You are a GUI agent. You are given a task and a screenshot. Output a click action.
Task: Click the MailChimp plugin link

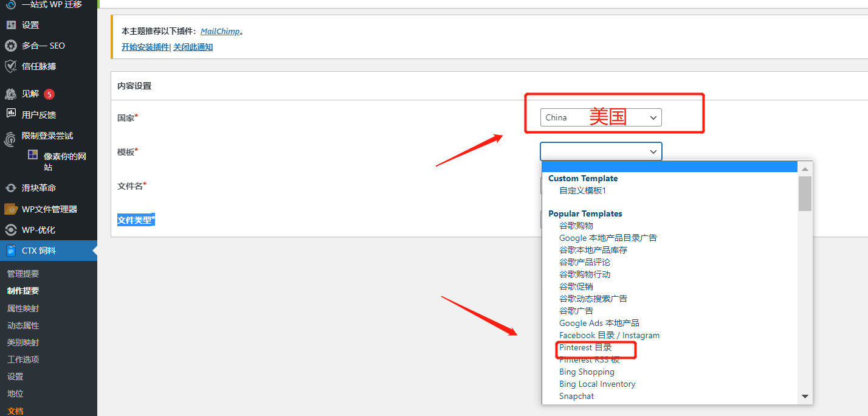220,31
